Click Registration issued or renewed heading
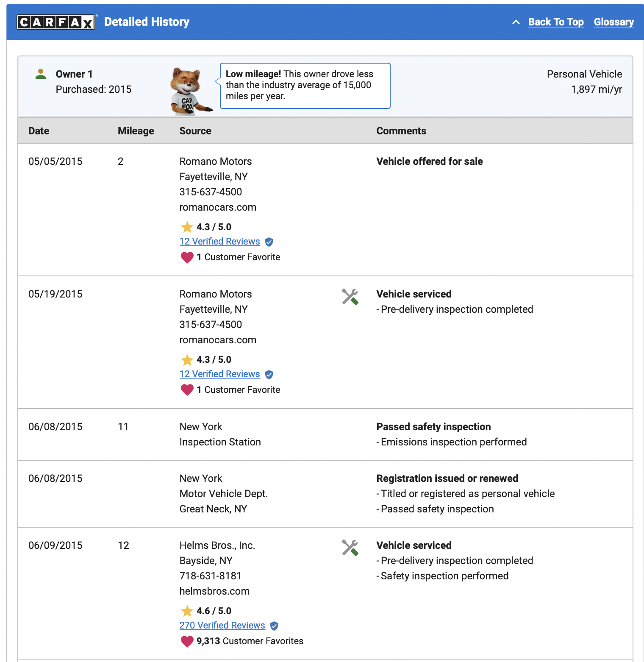This screenshot has height=662, width=644. 447,478
